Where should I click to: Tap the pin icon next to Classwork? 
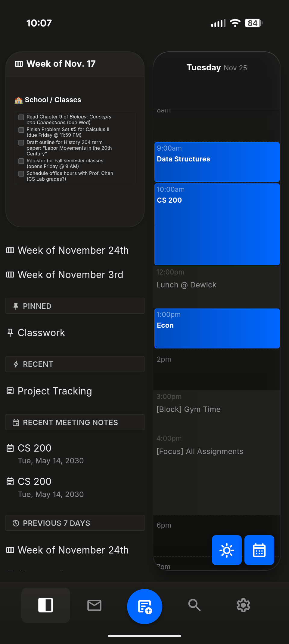[x=10, y=332]
